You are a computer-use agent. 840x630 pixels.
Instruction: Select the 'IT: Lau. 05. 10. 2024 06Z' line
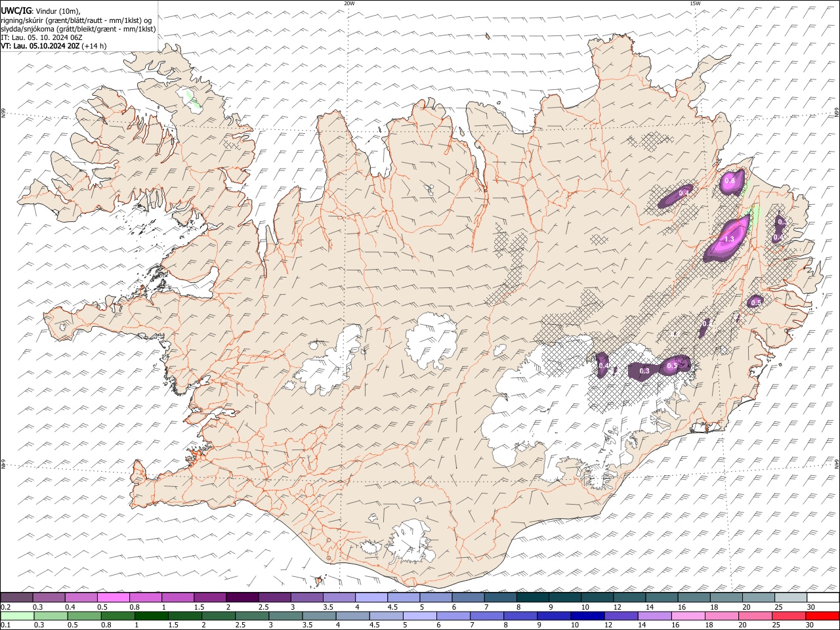[x=41, y=37]
